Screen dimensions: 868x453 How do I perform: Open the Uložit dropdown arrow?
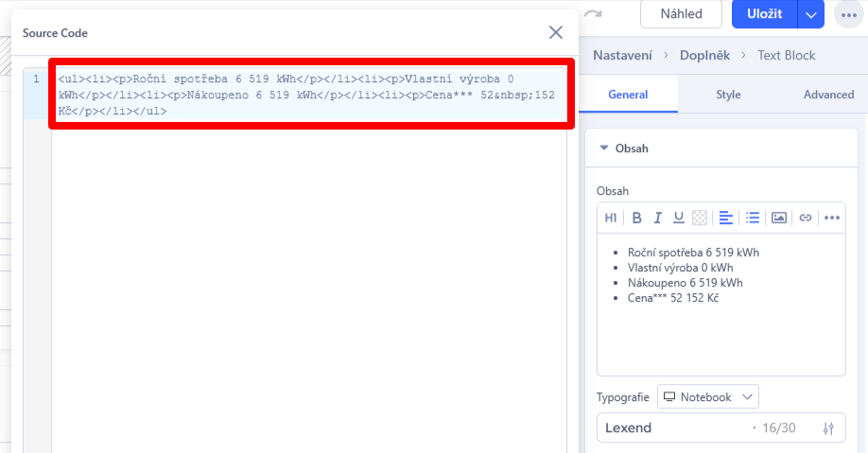click(x=811, y=14)
